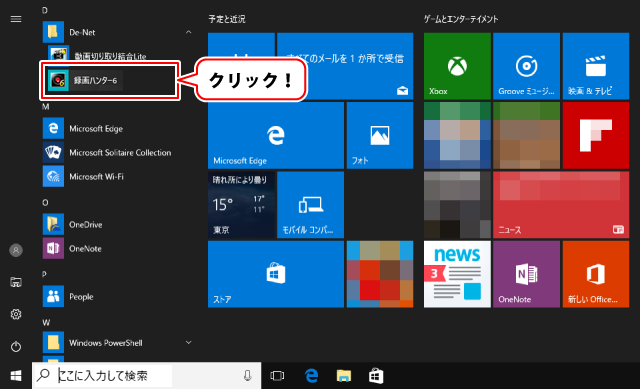640x389 pixels.
Task: Launch 録画ハンター6 from the app list
Action: 110,80
